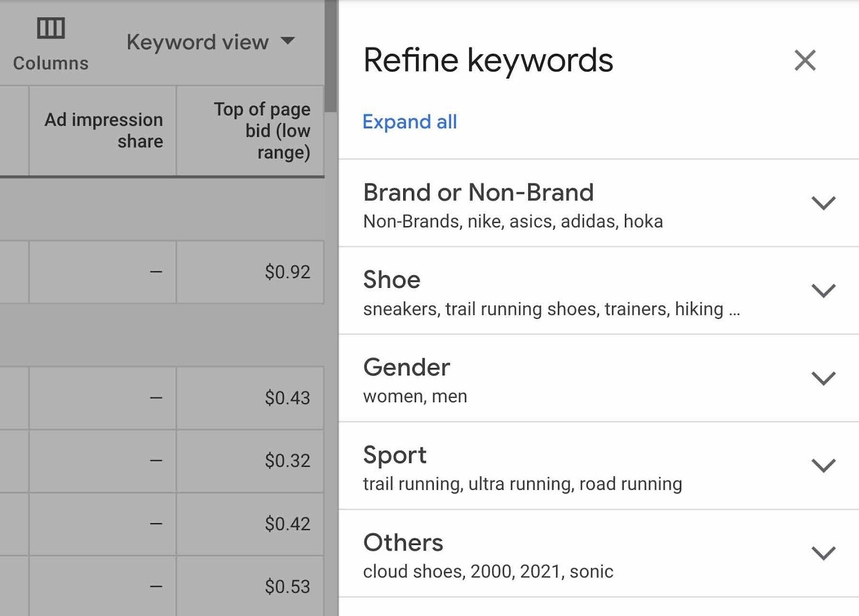The image size is (859, 616).
Task: Click Expand all in Refine keywords
Action: coord(410,122)
